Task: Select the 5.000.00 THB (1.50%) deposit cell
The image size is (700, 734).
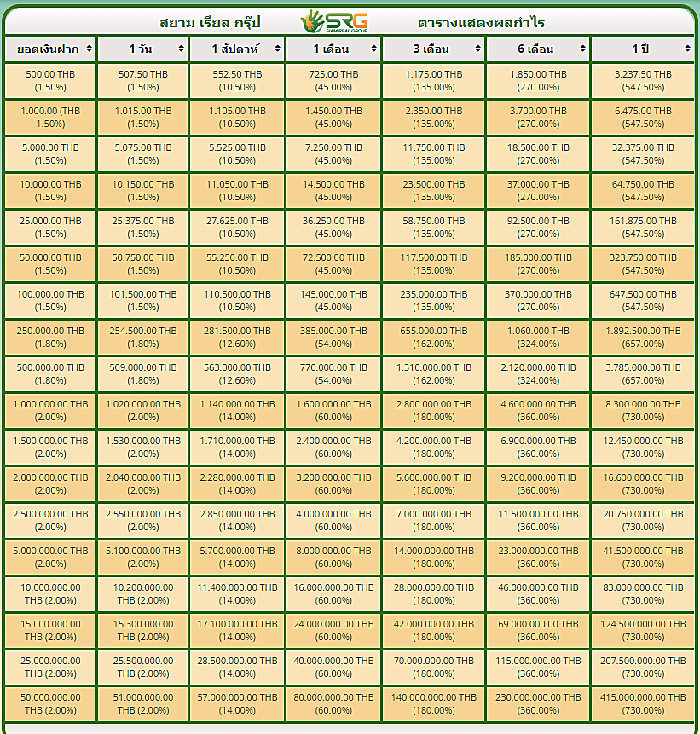Action: tap(50, 154)
